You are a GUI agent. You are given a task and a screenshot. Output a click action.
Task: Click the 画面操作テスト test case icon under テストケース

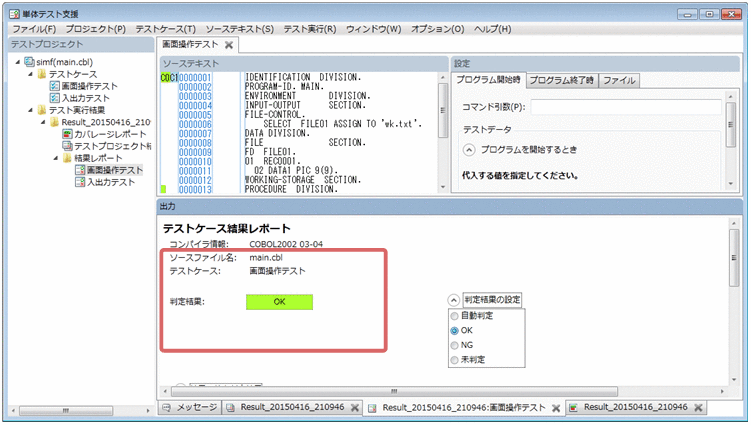(x=55, y=86)
